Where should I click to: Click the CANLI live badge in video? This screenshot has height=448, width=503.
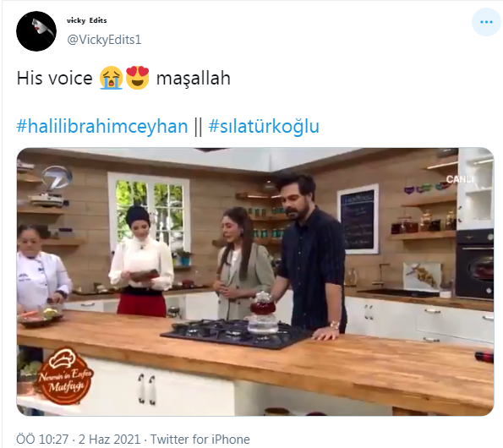(x=460, y=179)
